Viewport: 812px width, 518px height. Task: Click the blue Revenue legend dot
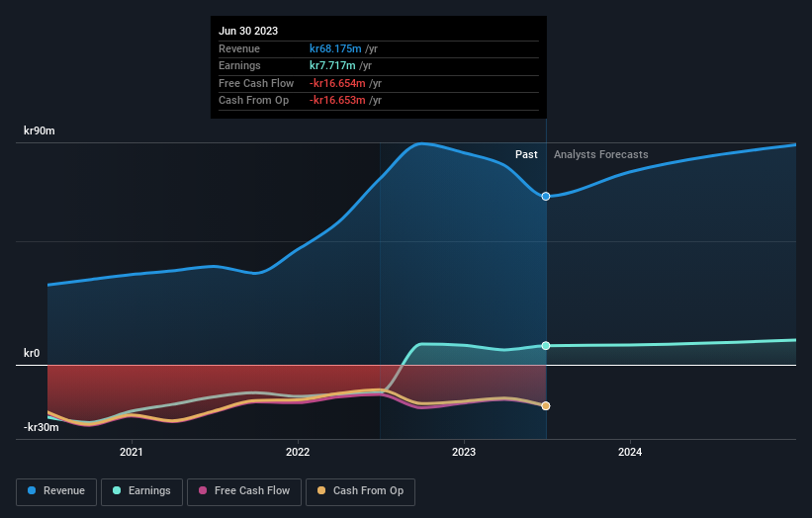click(32, 490)
